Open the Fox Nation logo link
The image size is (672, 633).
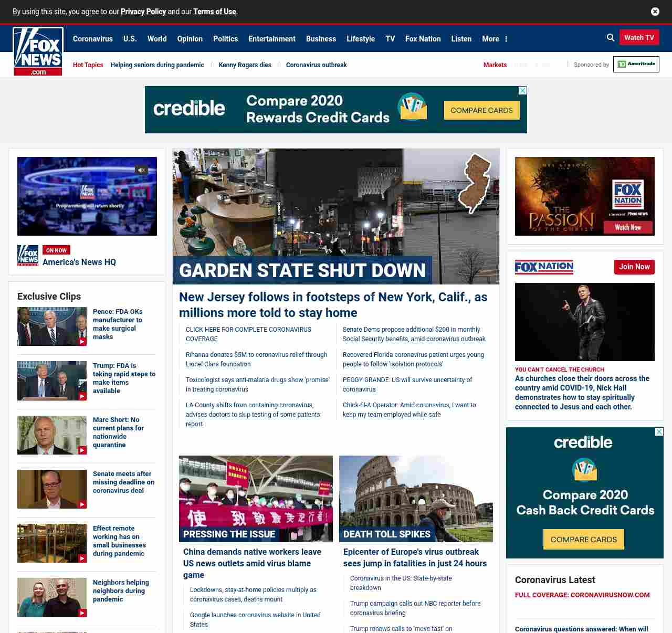(x=544, y=267)
